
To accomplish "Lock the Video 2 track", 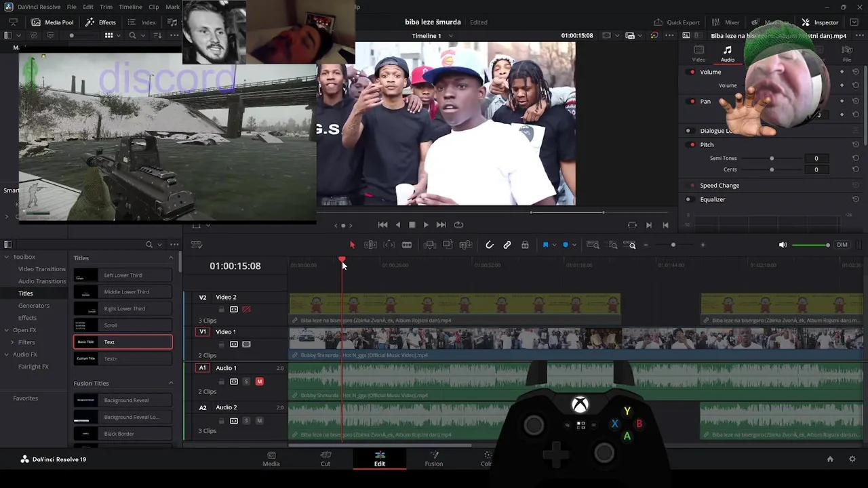I will [x=221, y=309].
